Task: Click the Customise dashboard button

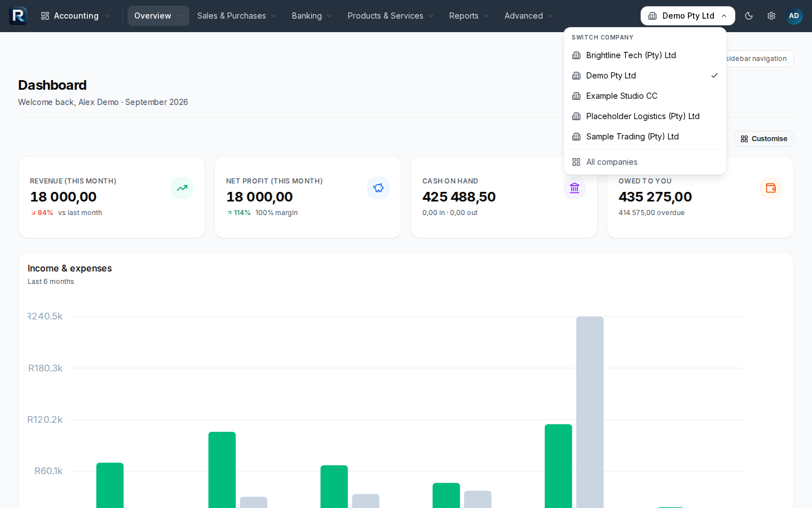Action: [x=764, y=139]
